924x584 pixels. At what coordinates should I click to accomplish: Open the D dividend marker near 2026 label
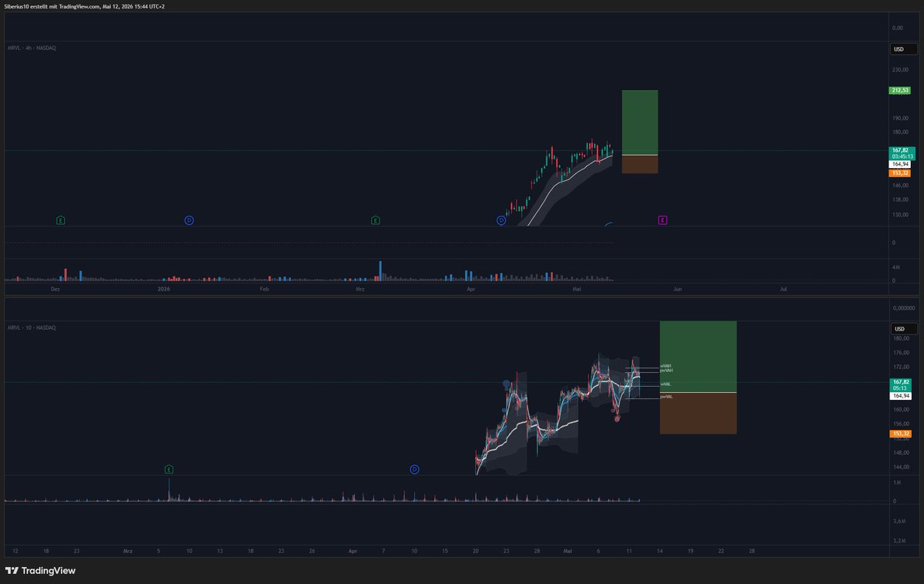coord(189,220)
